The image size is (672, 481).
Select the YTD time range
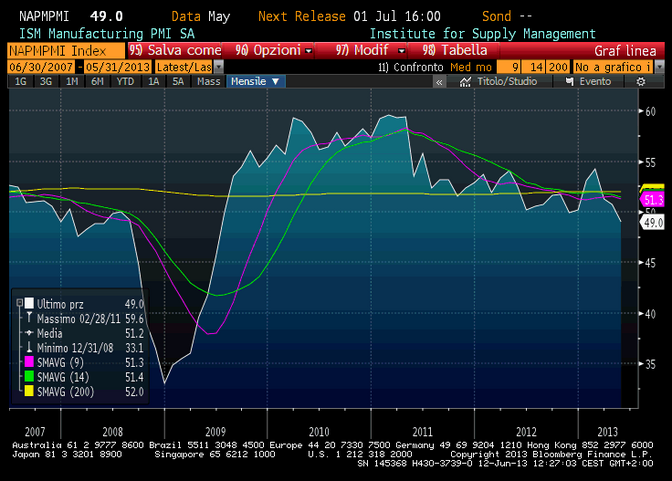(126, 81)
